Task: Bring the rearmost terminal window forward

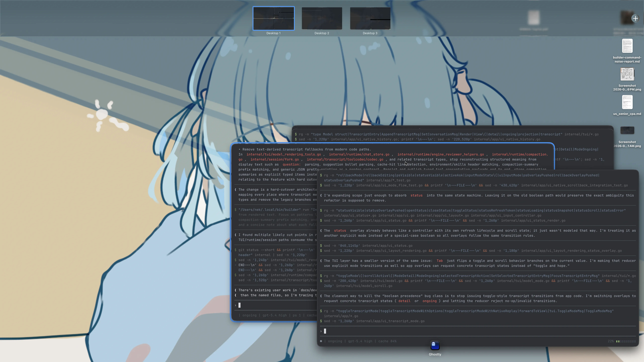Action: click(x=450, y=134)
